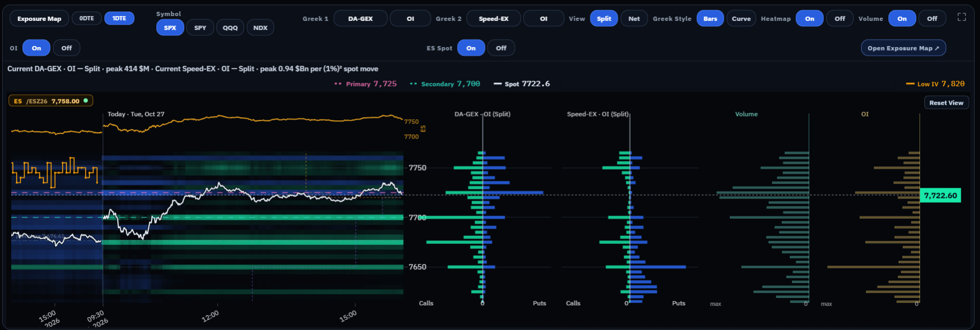Click the Puts label under Speed-EX chart
The width and height of the screenshot is (980, 330).
click(679, 303)
